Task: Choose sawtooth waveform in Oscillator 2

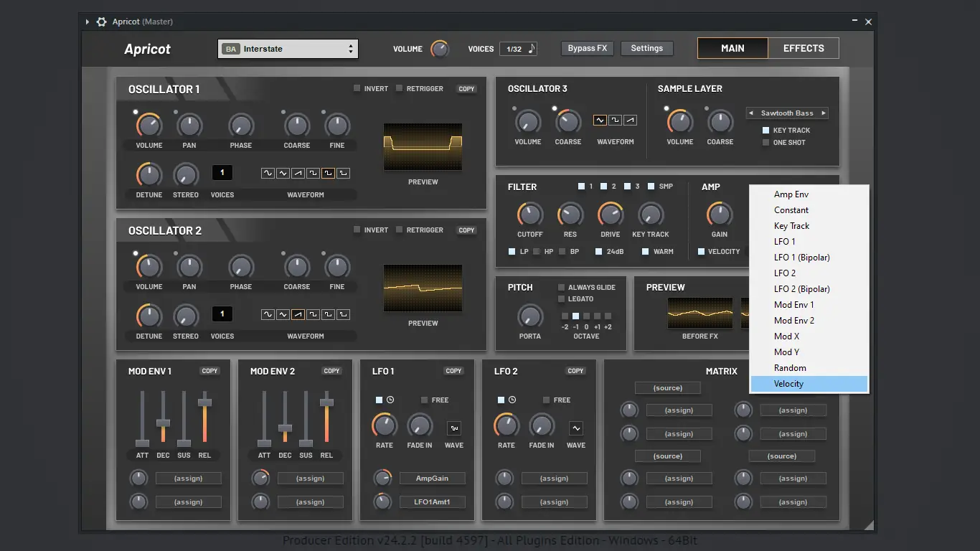Action: pos(298,314)
